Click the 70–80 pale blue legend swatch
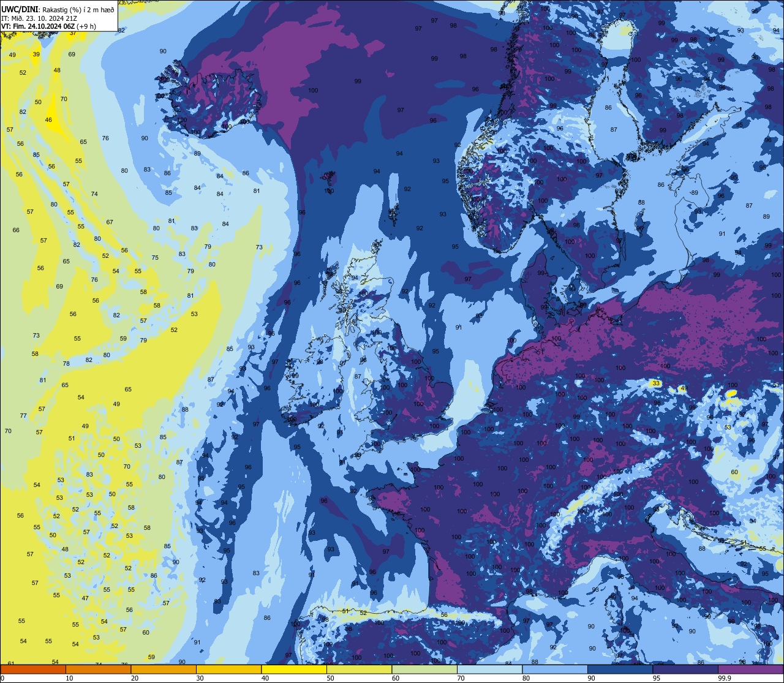 [489, 669]
